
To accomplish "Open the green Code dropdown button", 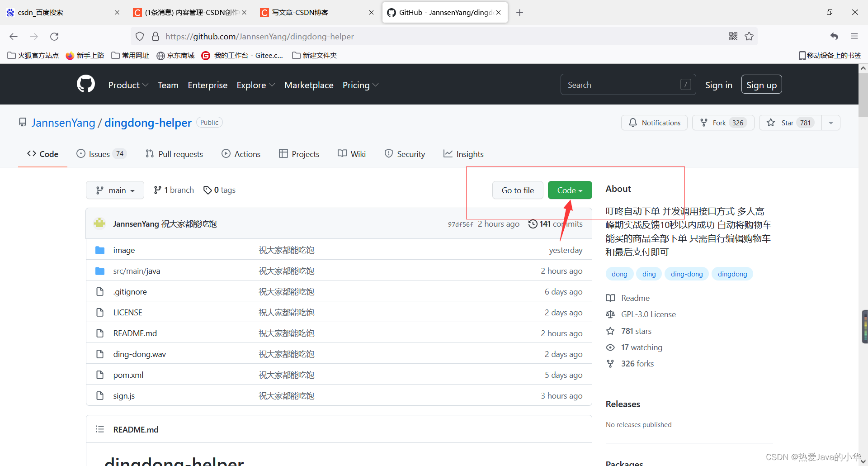I will point(570,190).
